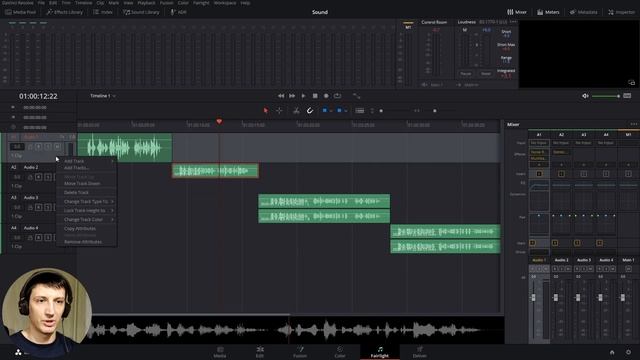Mute monitoring with the speaker icon

tap(585, 96)
